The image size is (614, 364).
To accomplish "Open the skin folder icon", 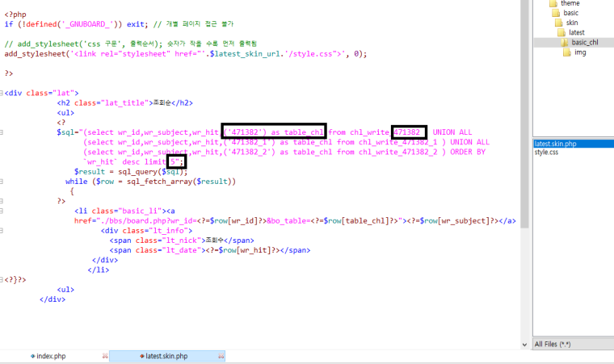I will [x=559, y=23].
